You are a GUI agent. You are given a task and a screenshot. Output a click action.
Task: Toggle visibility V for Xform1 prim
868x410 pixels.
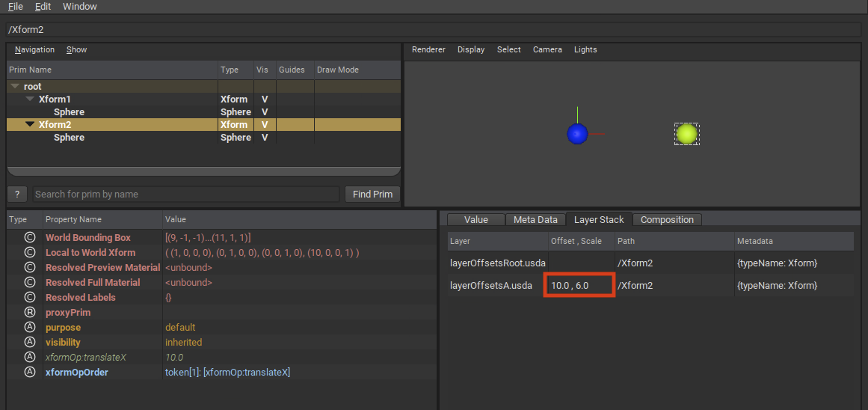265,99
